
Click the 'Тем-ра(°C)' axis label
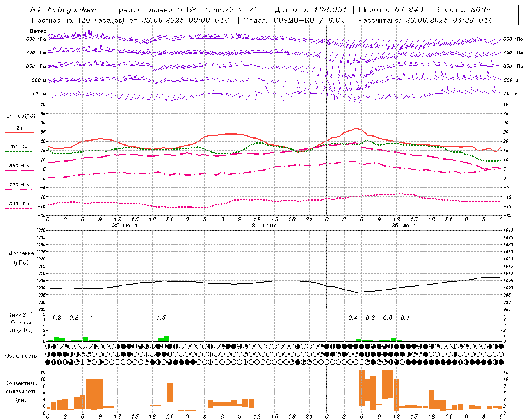(x=19, y=116)
